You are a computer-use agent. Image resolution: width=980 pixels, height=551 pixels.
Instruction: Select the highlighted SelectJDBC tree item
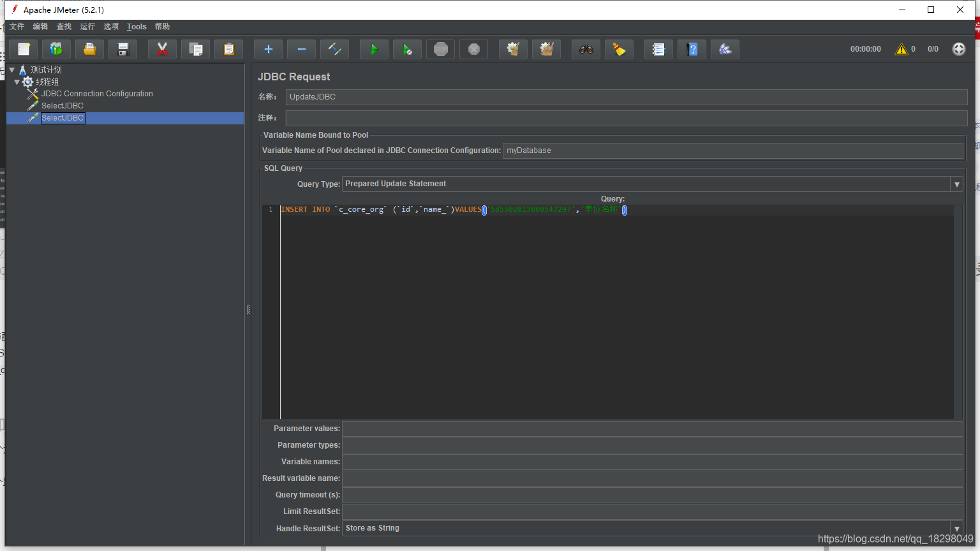coord(63,118)
